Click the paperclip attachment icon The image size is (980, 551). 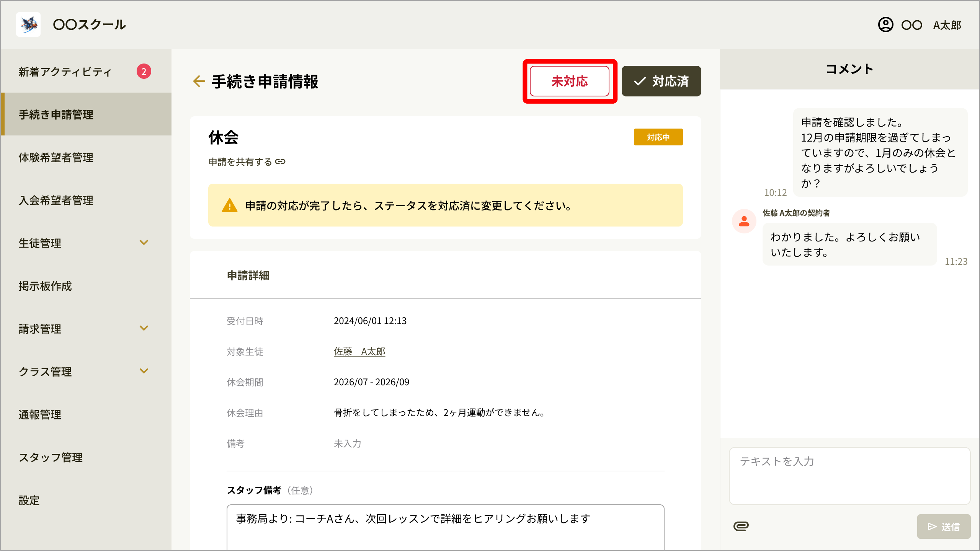[x=741, y=526]
